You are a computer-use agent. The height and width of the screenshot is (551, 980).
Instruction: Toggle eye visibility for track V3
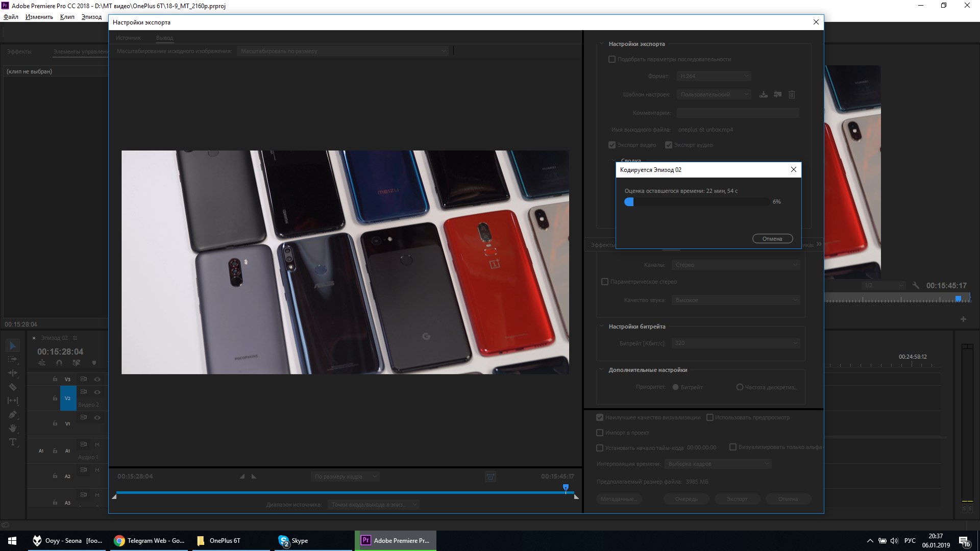pyautogui.click(x=97, y=379)
